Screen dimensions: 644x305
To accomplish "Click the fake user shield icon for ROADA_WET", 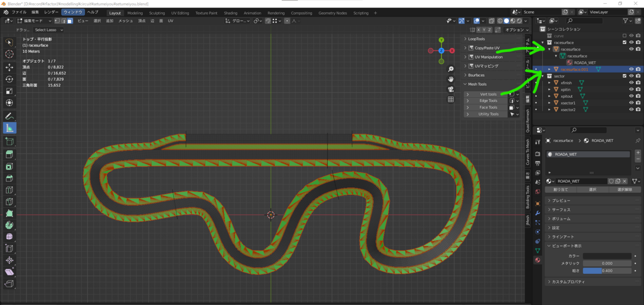I will pos(611,181).
